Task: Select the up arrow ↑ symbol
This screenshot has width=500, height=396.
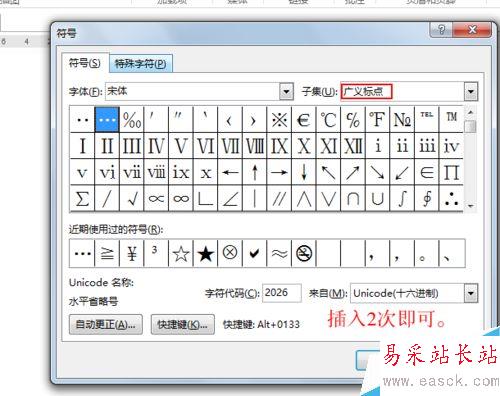Action: tap(255, 172)
